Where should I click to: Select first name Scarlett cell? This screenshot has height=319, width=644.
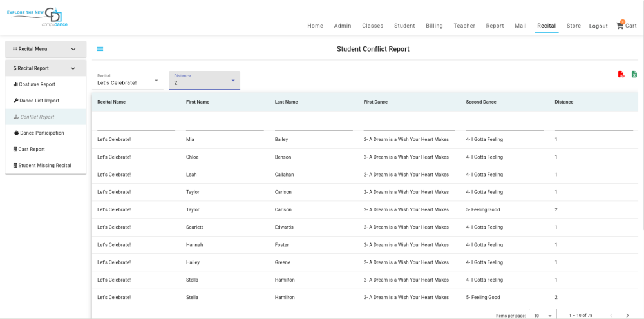tap(194, 227)
